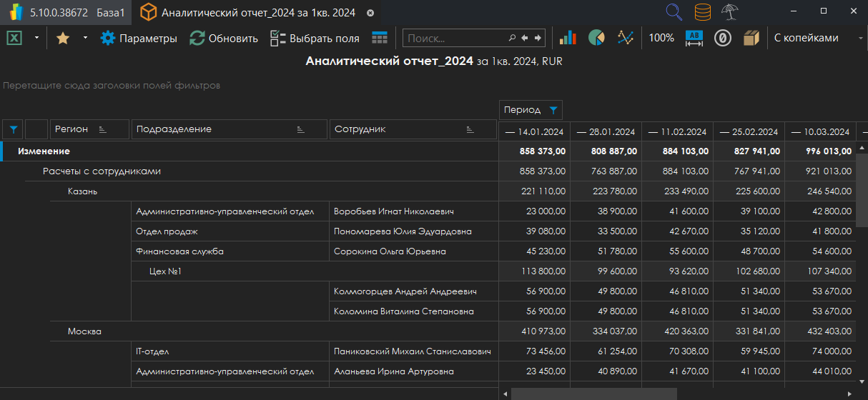Click the 100% zoom control
Image resolution: width=868 pixels, height=400 pixels.
661,39
